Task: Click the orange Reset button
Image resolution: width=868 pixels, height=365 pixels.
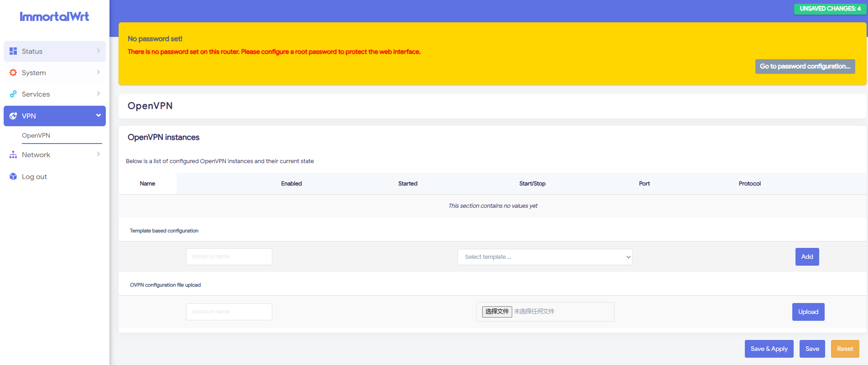Action: click(845, 349)
